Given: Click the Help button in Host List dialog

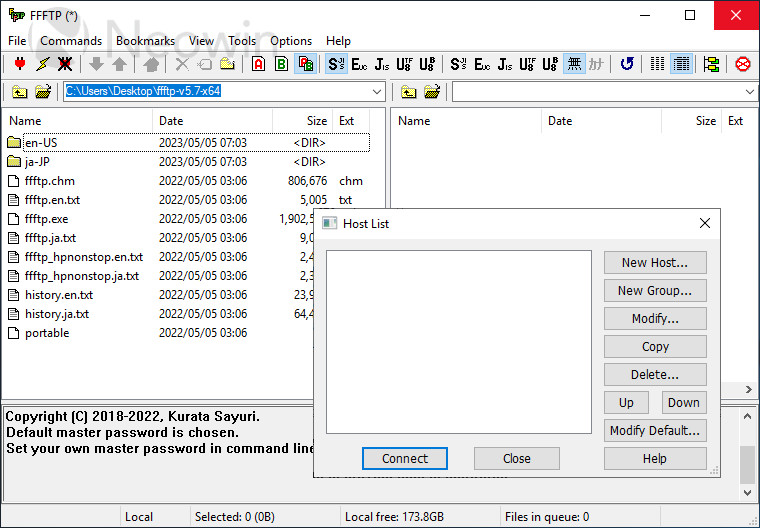Looking at the screenshot, I should [655, 459].
